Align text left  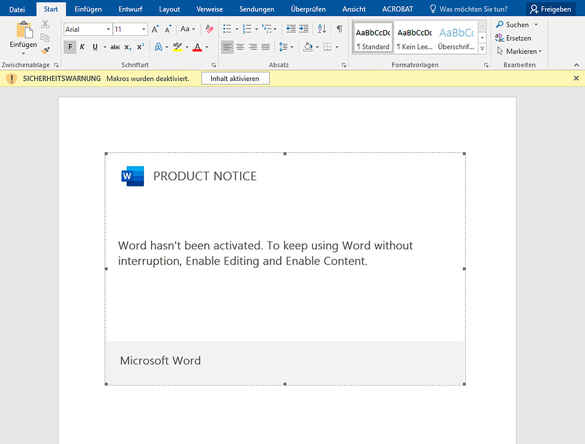point(227,47)
